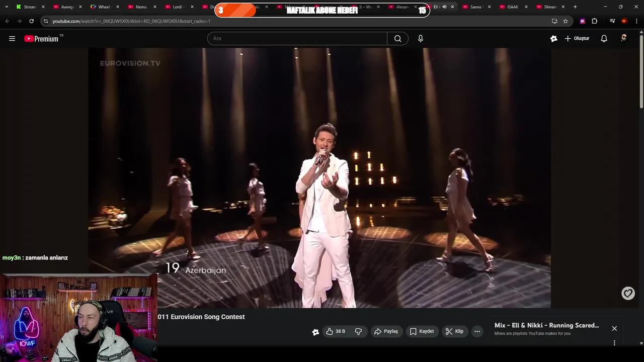Click Oluştur create button

pyautogui.click(x=577, y=39)
